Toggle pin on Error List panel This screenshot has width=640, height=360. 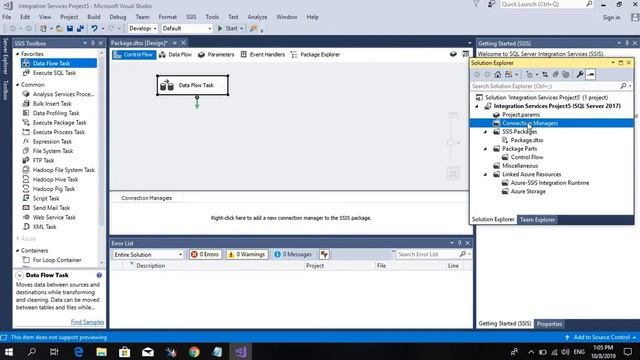click(460, 243)
